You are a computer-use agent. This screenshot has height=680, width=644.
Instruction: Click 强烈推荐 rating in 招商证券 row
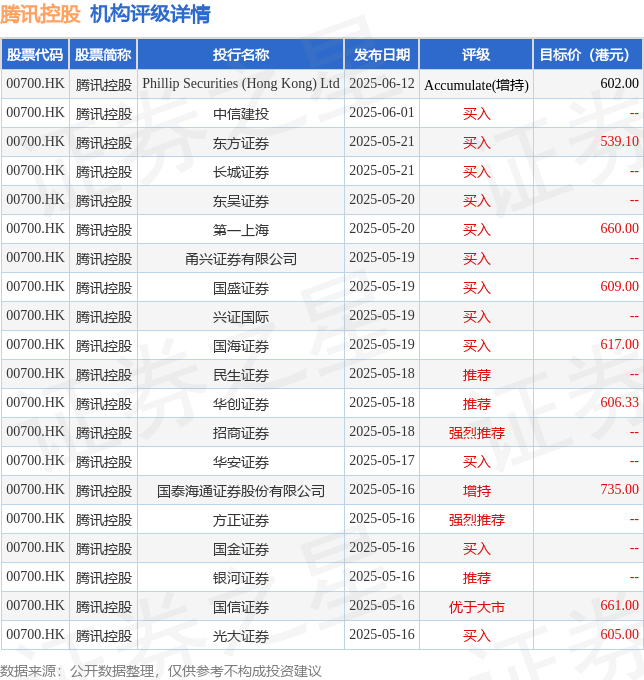[476, 433]
